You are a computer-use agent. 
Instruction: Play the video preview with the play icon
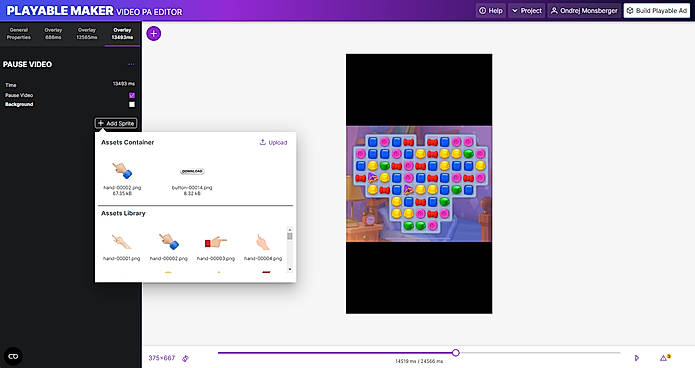[x=636, y=358]
